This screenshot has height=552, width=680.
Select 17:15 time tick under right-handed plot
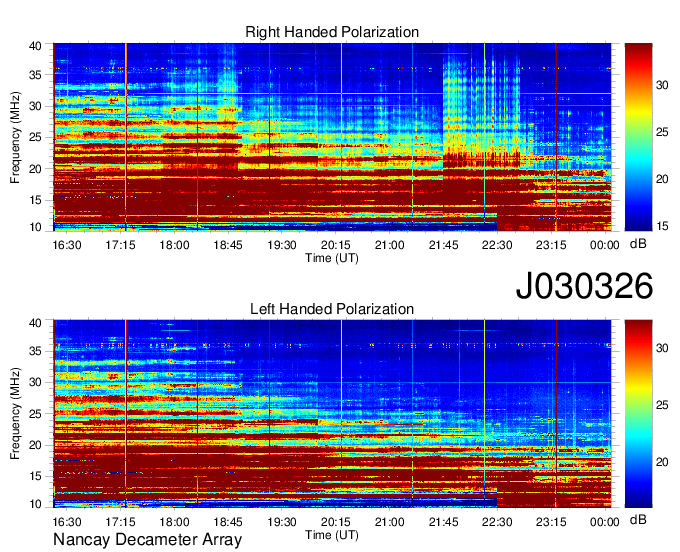pyautogui.click(x=121, y=245)
